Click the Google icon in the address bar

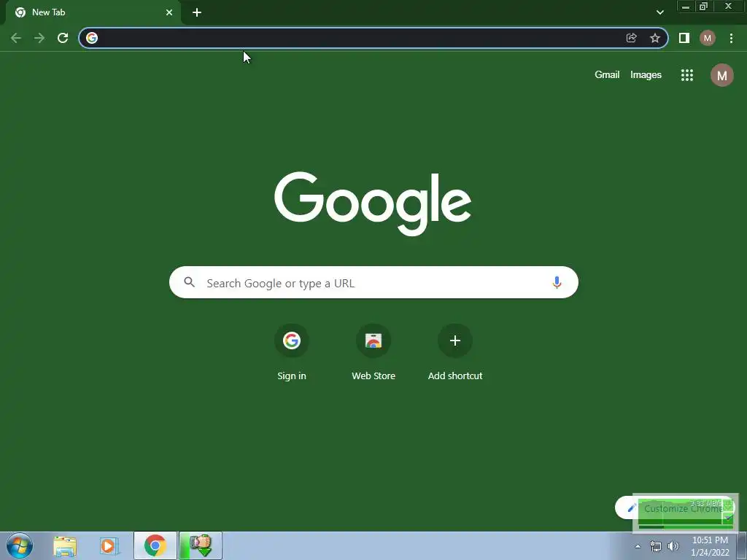point(92,38)
